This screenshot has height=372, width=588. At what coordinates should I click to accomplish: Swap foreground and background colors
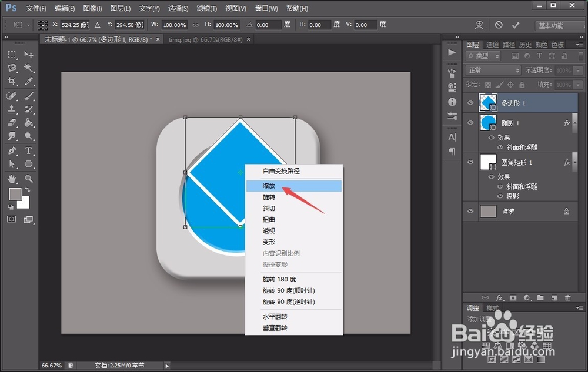28,190
